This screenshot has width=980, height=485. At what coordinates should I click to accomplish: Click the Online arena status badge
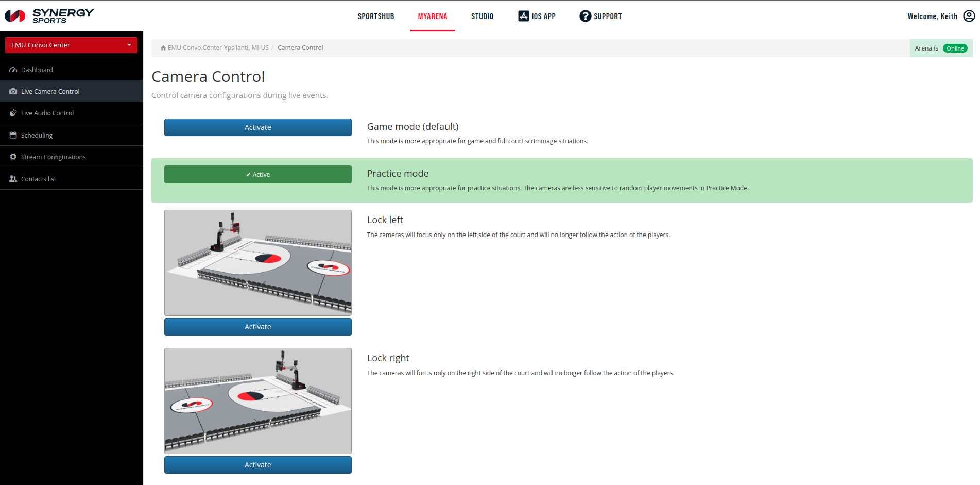(955, 48)
